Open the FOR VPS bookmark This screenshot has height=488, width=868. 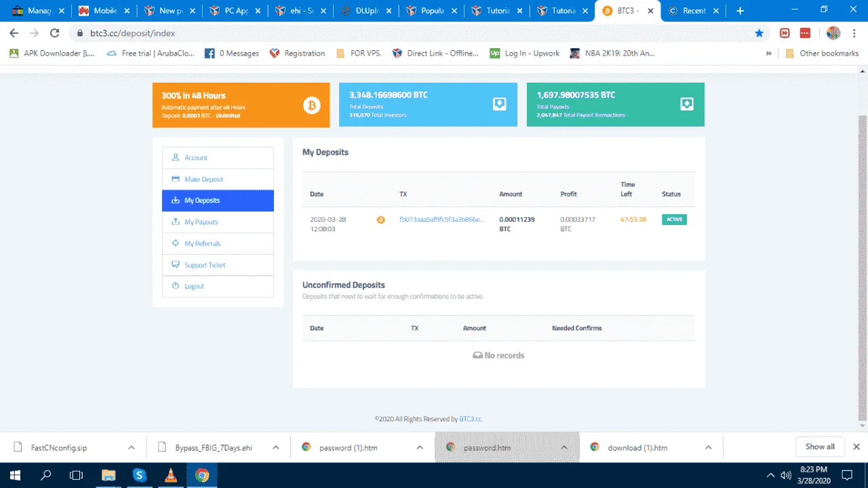click(x=358, y=53)
